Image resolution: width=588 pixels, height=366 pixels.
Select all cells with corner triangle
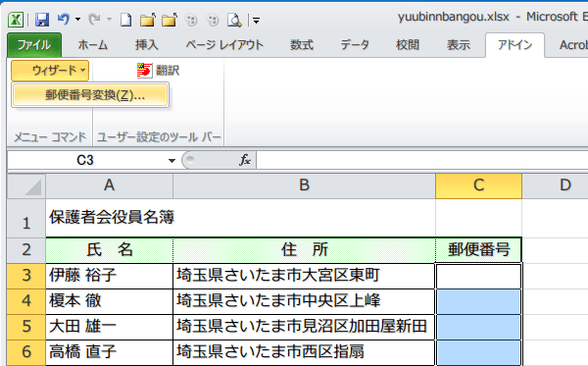(26, 186)
